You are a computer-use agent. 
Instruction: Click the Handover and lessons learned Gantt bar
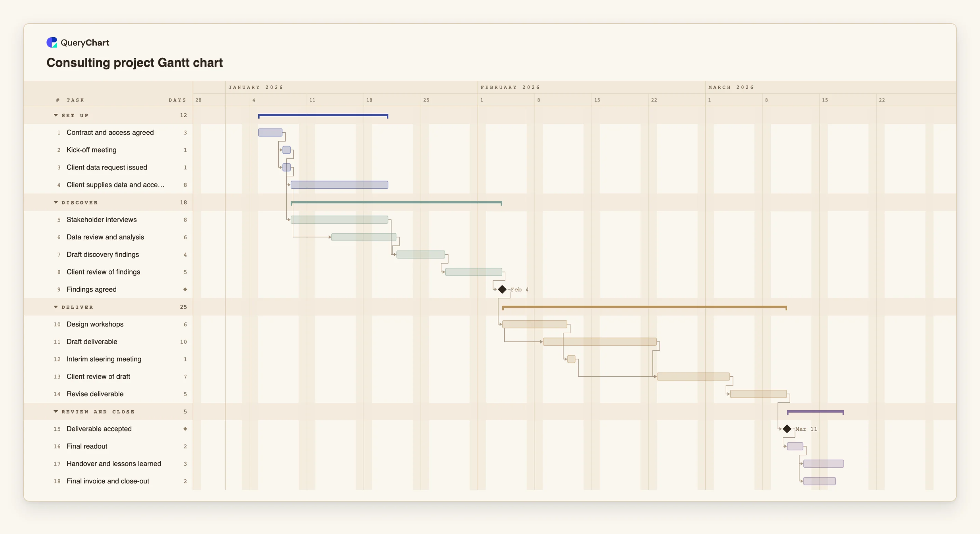point(823,464)
